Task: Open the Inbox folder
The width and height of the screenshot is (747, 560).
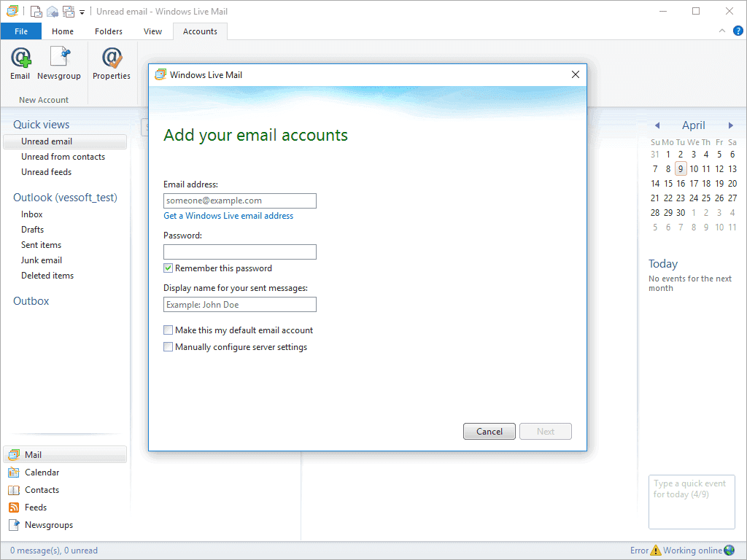Action: click(32, 214)
